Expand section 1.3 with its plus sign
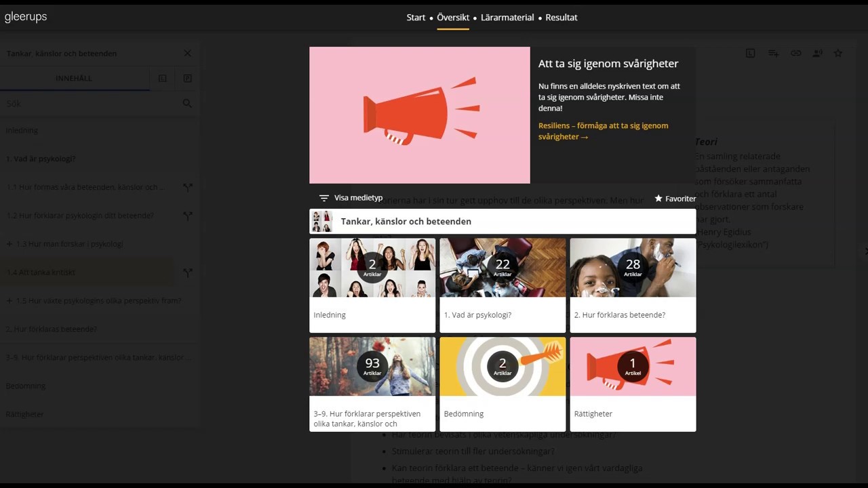Viewport: 868px width, 488px height. (9, 244)
